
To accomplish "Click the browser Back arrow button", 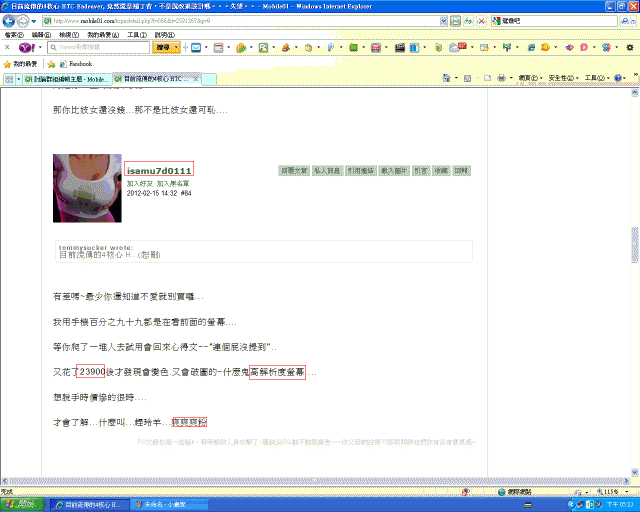I will (x=8, y=21).
